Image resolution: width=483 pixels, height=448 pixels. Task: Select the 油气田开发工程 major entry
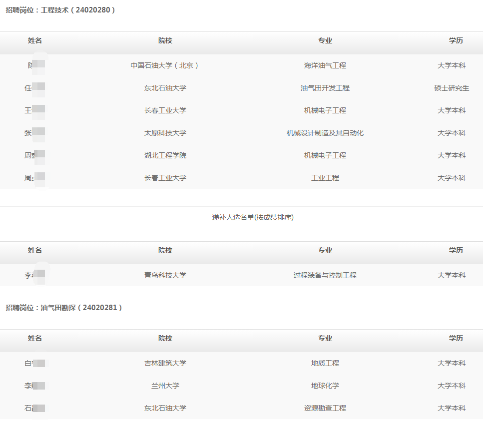(325, 88)
